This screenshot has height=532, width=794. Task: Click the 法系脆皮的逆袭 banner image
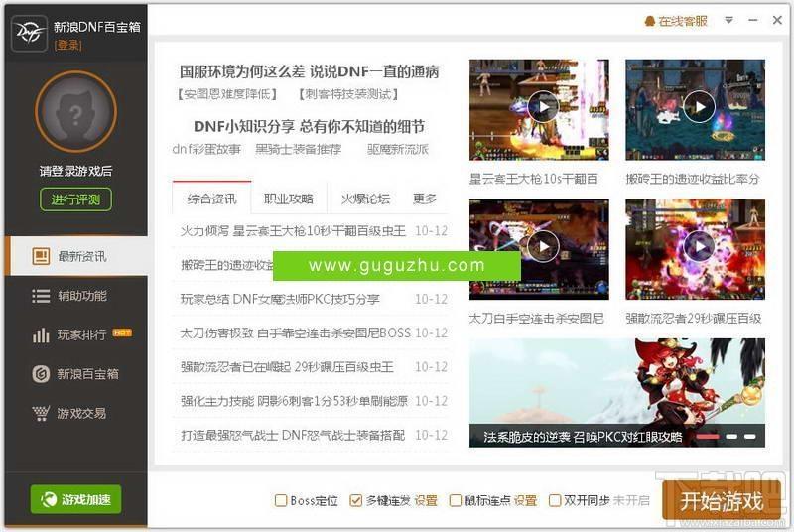pos(616,393)
